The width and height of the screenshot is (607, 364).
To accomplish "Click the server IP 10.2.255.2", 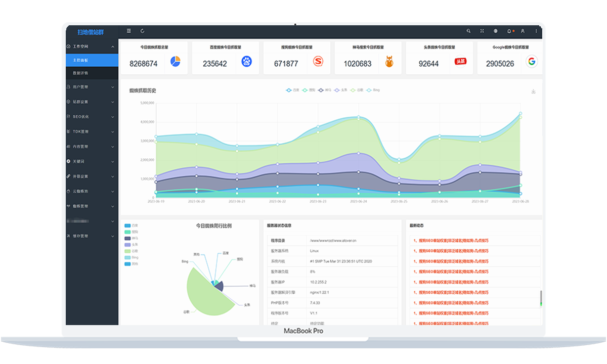I will (x=318, y=282).
